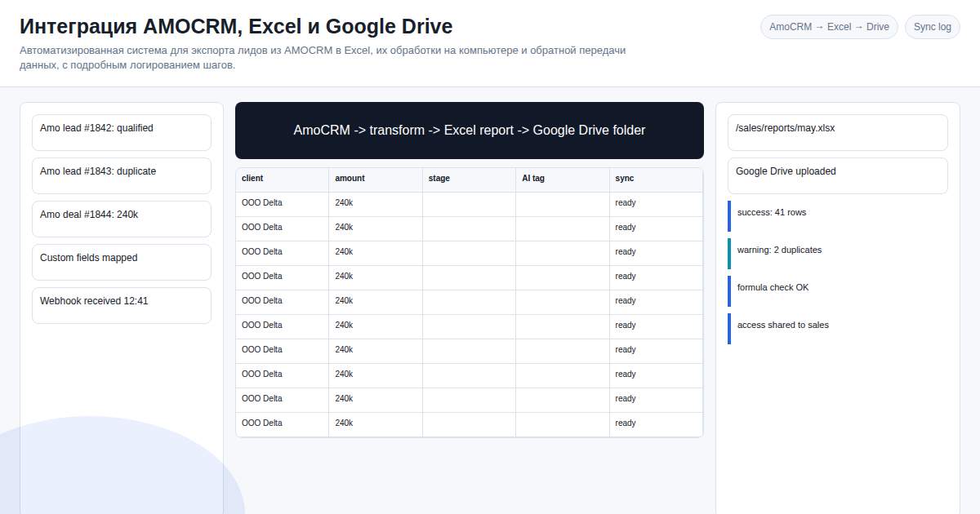Click the client column header
This screenshot has height=514, width=980.
(x=283, y=180)
